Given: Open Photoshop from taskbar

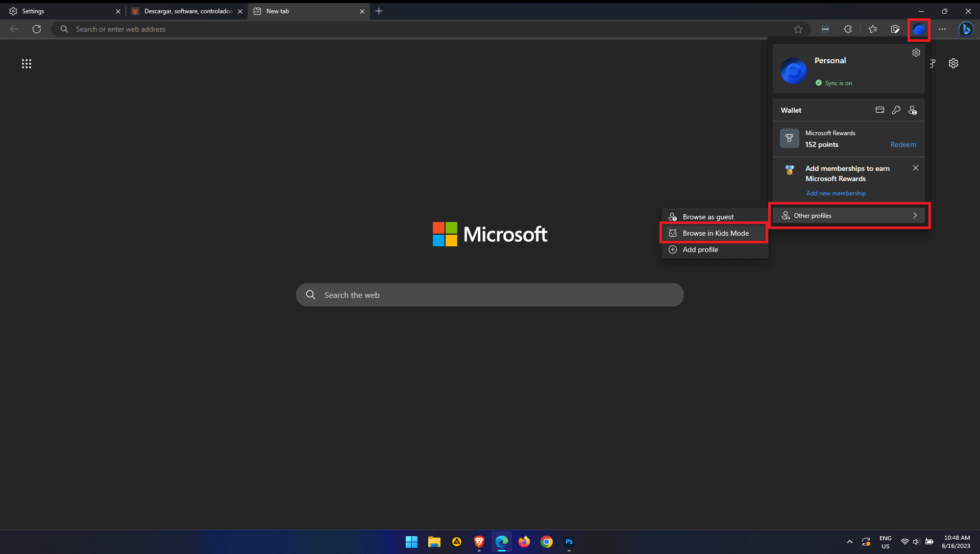Looking at the screenshot, I should pyautogui.click(x=569, y=542).
